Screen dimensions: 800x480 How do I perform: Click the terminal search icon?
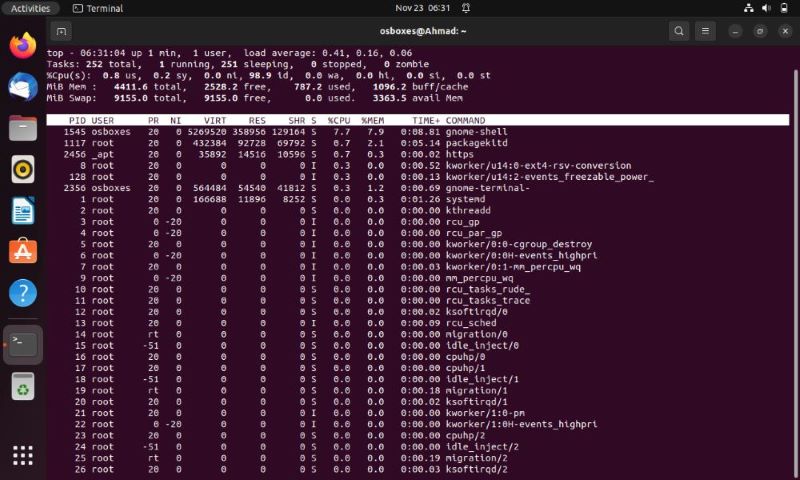pyautogui.click(x=679, y=31)
